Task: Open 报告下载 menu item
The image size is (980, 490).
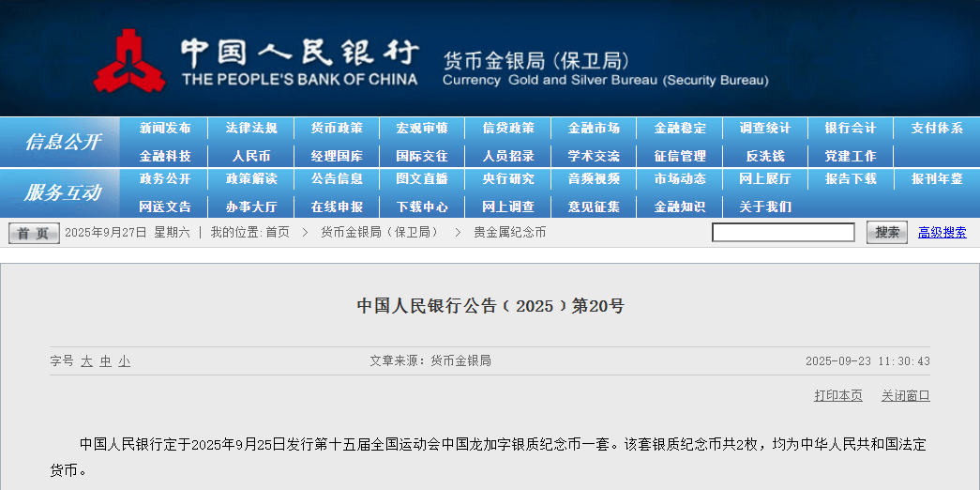Action: pos(851,179)
